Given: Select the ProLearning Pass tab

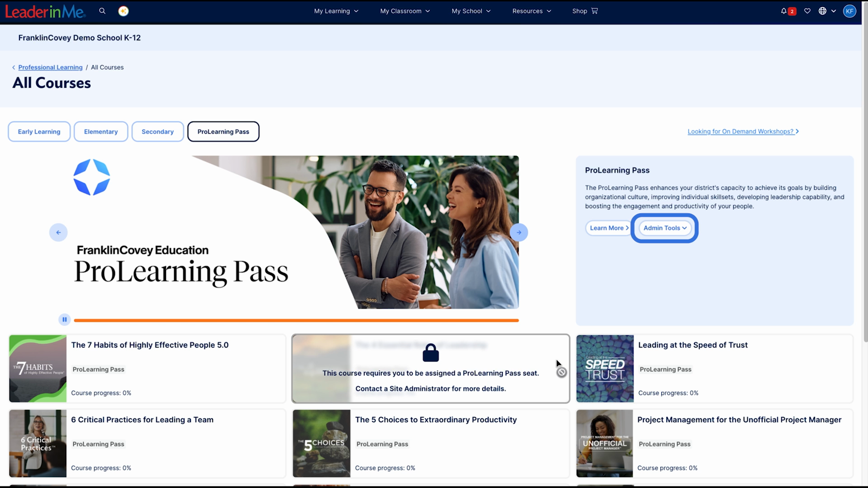Looking at the screenshot, I should (x=224, y=132).
